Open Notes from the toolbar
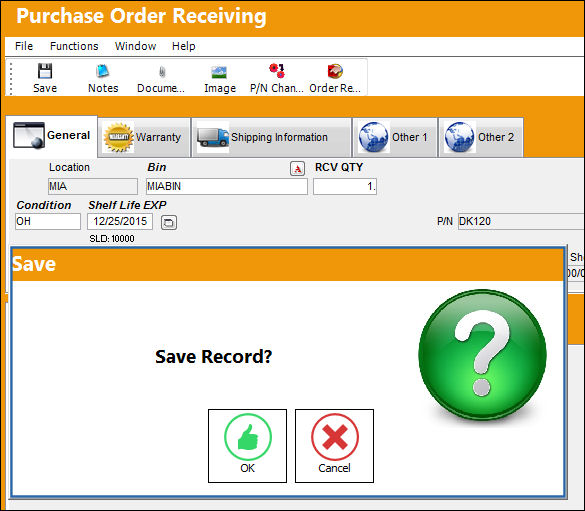The width and height of the screenshot is (585, 511). point(103,78)
